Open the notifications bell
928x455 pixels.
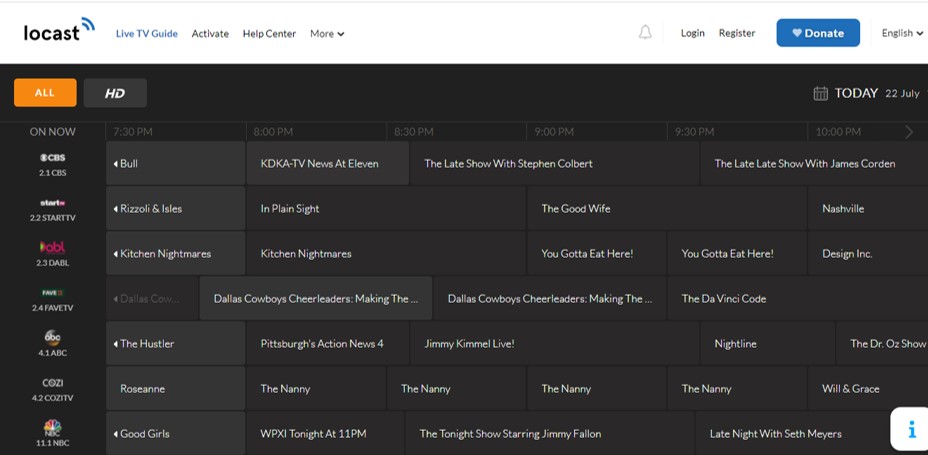645,33
